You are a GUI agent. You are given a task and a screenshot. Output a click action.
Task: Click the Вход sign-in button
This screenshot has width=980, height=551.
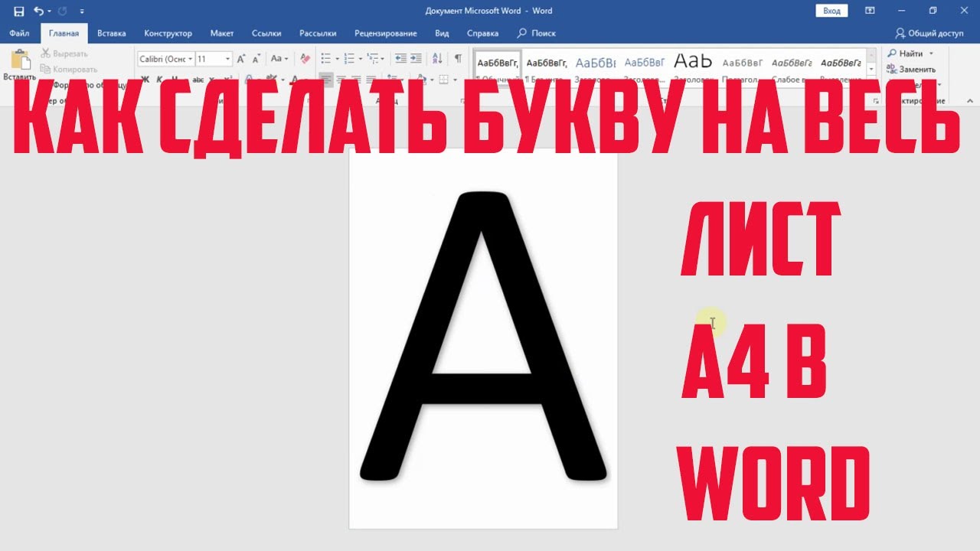coord(831,11)
